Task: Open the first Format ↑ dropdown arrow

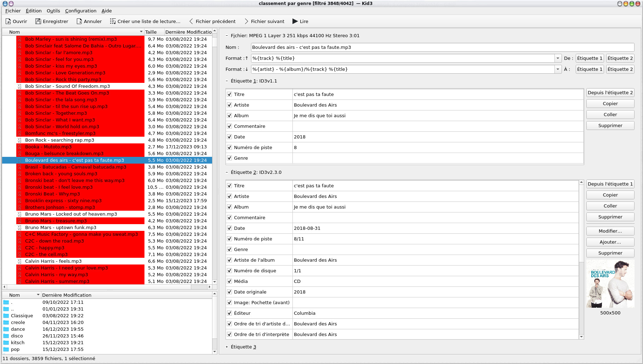Action: coord(558,58)
